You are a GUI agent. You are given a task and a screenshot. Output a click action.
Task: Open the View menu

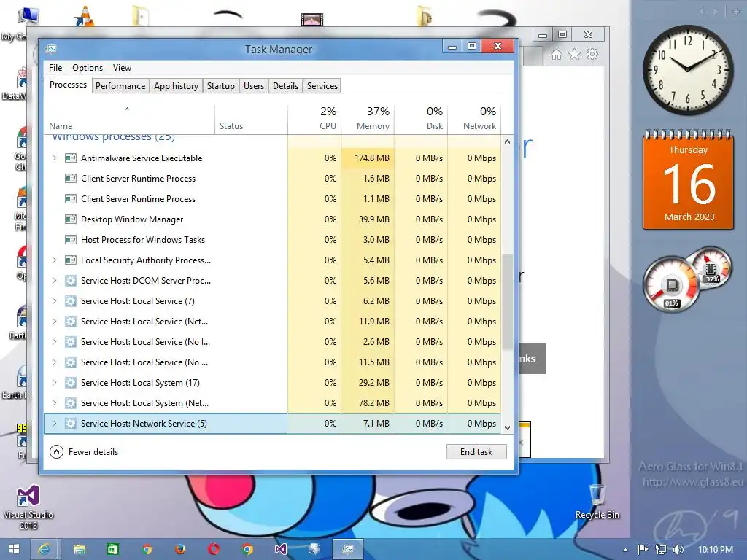122,68
